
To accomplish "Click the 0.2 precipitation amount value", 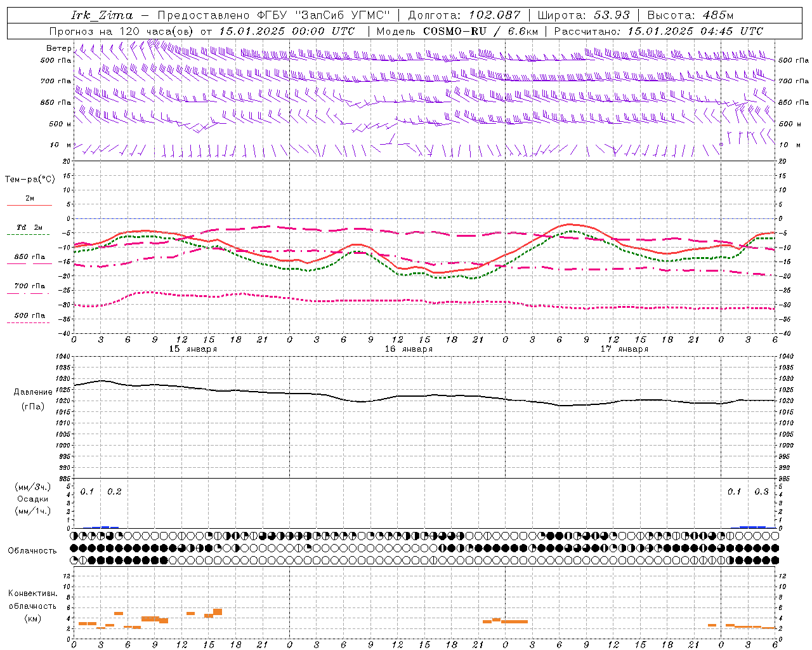I will (114, 492).
